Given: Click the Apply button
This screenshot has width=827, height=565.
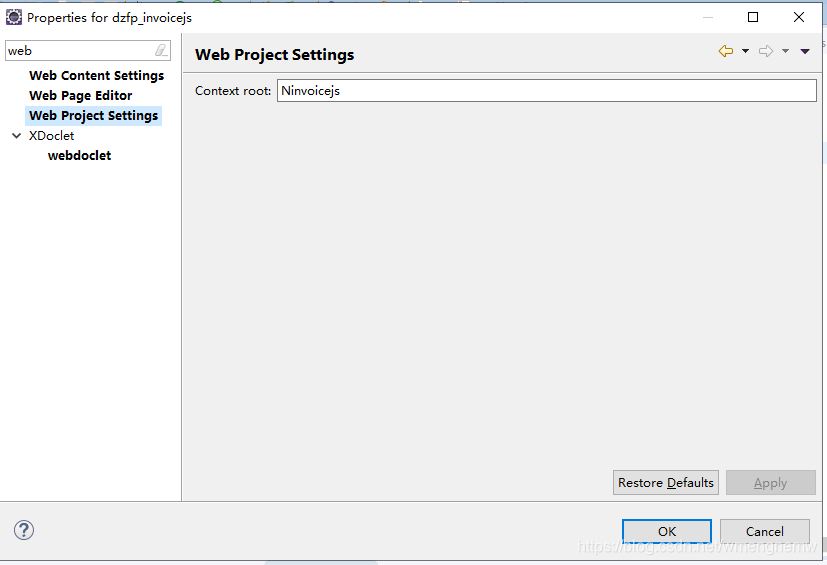Looking at the screenshot, I should point(770,483).
